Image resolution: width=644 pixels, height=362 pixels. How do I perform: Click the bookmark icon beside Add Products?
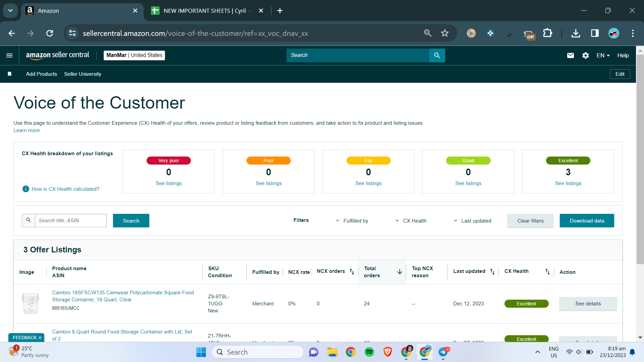coord(10,74)
